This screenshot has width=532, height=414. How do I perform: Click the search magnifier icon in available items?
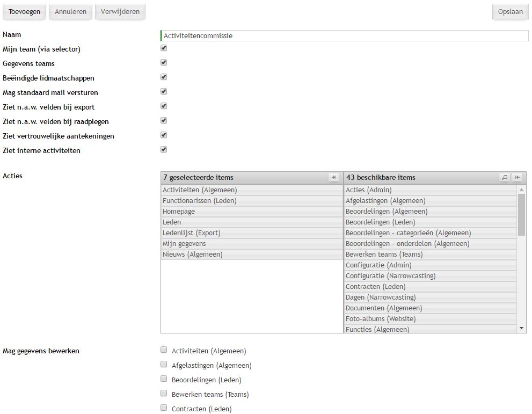[x=504, y=178]
